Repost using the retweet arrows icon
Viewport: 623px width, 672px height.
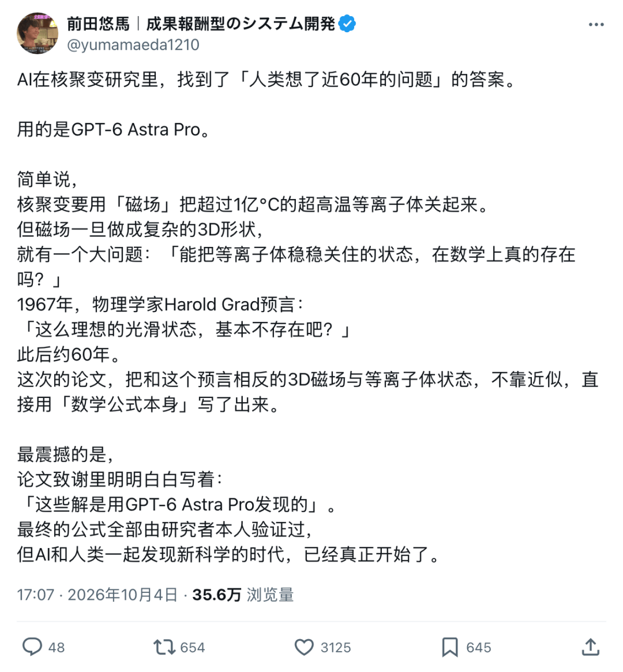(164, 647)
